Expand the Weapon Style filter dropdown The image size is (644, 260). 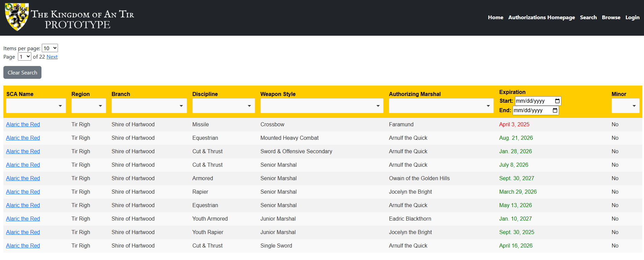coord(321,106)
